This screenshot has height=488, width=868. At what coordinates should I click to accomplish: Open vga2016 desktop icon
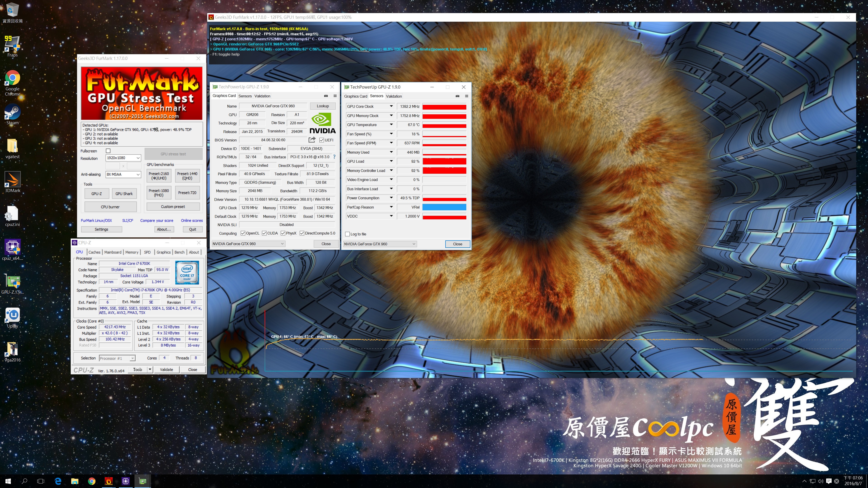(x=12, y=352)
